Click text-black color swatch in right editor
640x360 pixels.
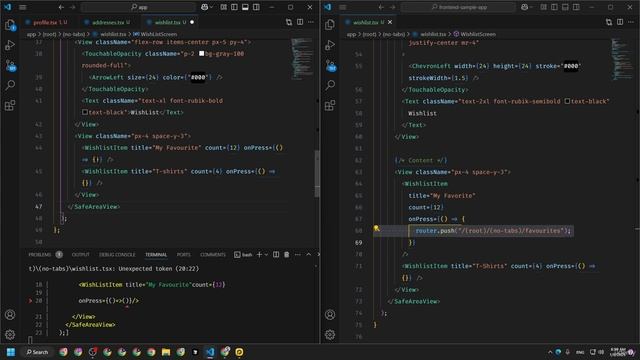tap(567, 101)
